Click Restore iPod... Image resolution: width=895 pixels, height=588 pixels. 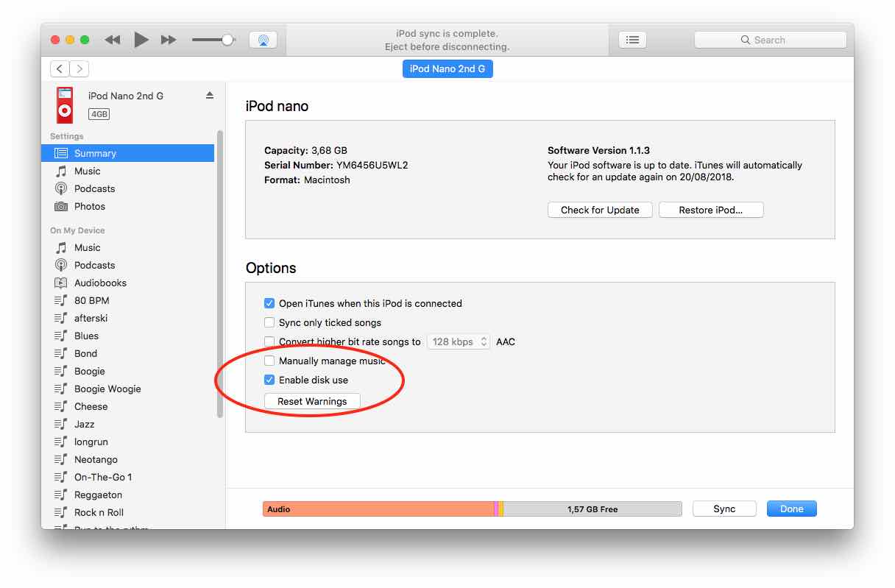(x=711, y=210)
